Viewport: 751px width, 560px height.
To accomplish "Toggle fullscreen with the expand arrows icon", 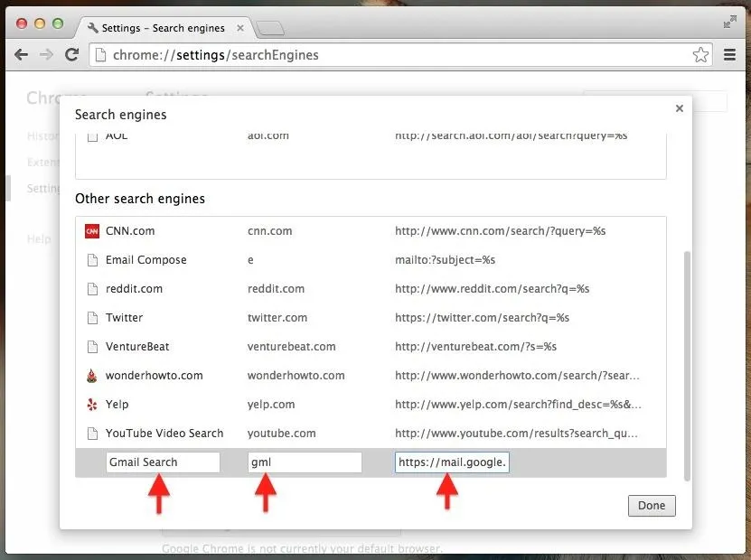I will click(729, 22).
